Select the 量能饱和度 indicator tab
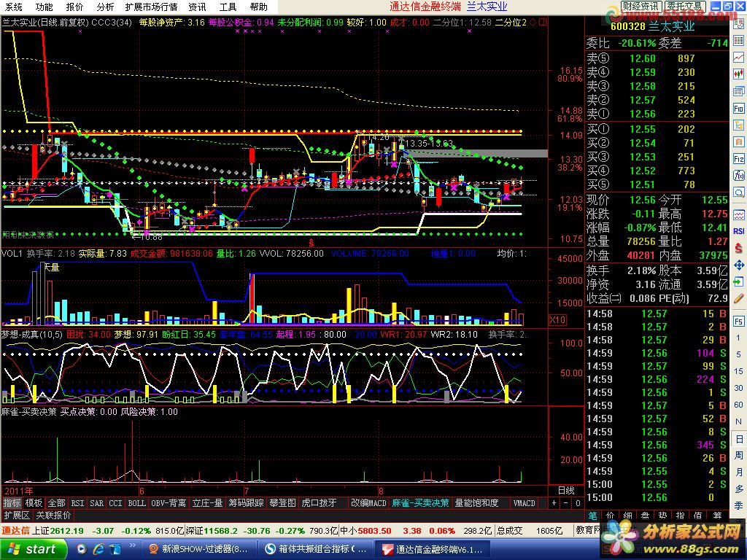 pos(476,503)
